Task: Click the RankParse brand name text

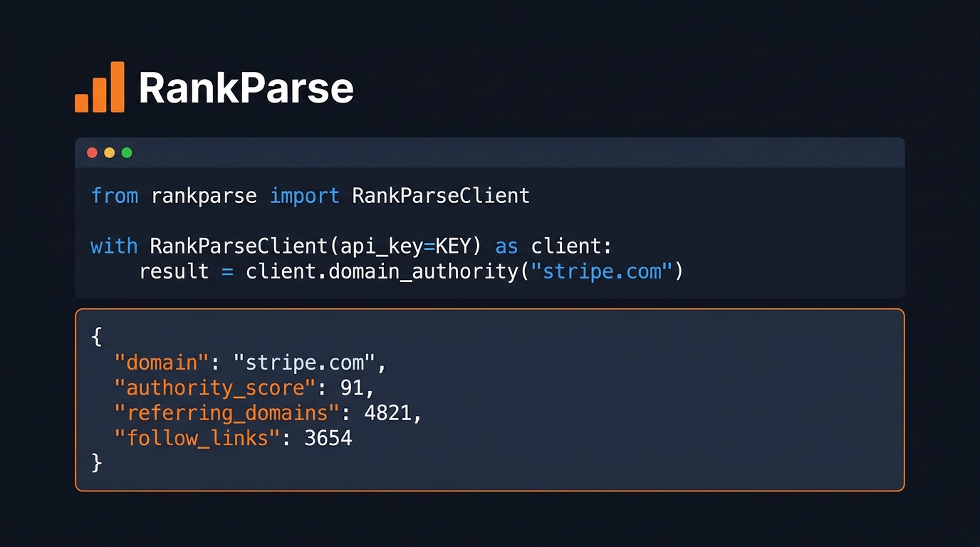Action: pyautogui.click(x=246, y=88)
